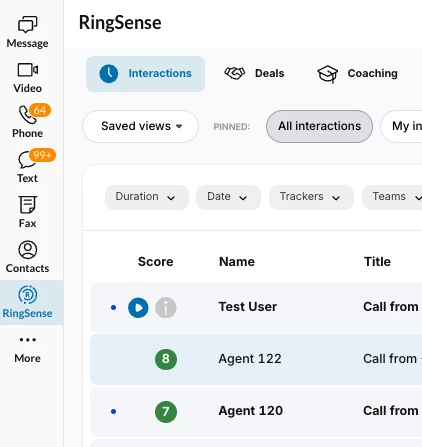Open the Contacts section in sidebar
Screen dimensions: 422x447
tap(27, 257)
